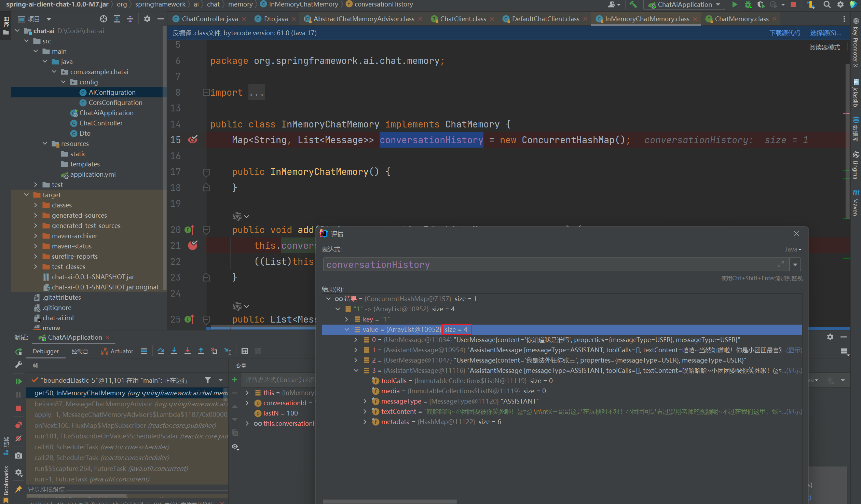The width and height of the screenshot is (861, 504).
Task: Click the Step Over debugger icon
Action: pyautogui.click(x=161, y=351)
